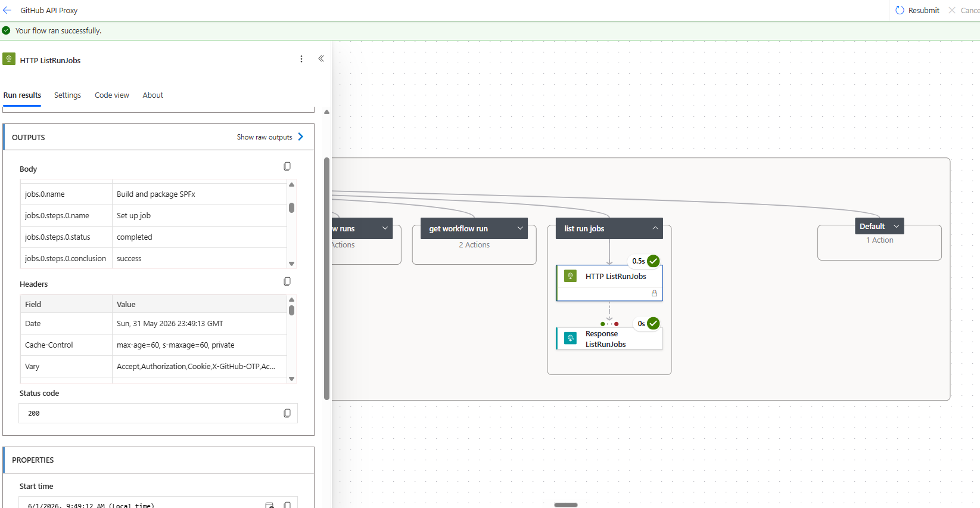Expand the partially visible 'runs' case chevron
The width and height of the screenshot is (980, 508).
point(385,228)
